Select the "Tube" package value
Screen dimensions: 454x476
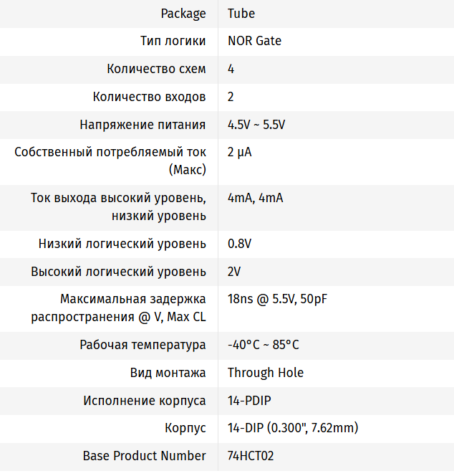(x=241, y=14)
